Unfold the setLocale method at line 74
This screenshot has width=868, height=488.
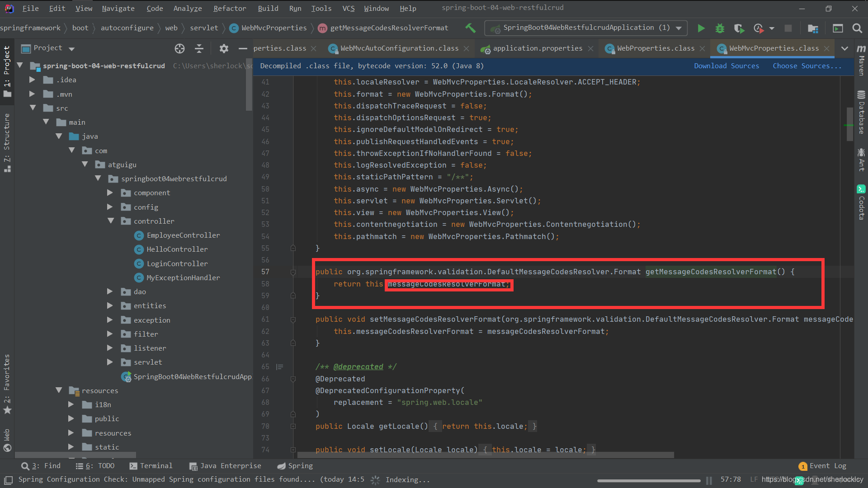tap(293, 450)
